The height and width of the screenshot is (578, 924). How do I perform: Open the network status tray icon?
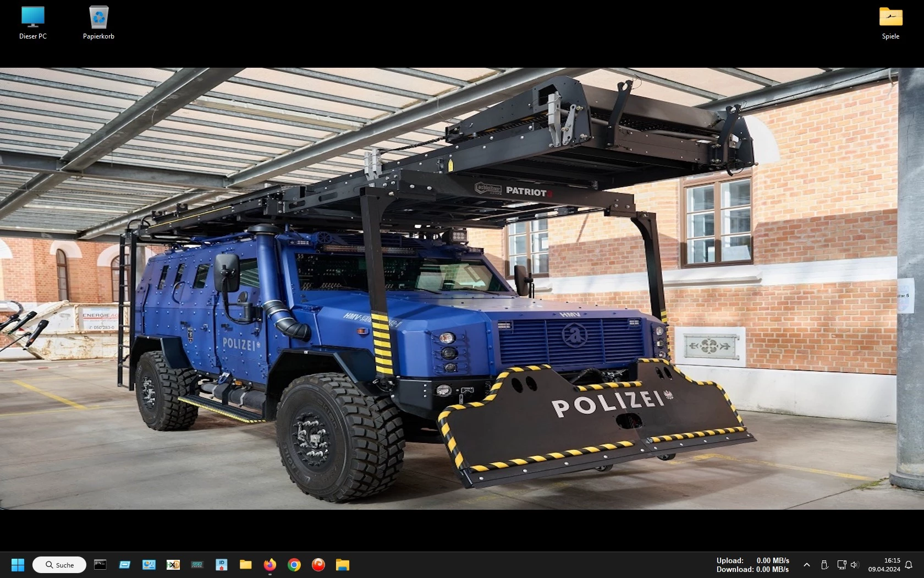pyautogui.click(x=842, y=565)
